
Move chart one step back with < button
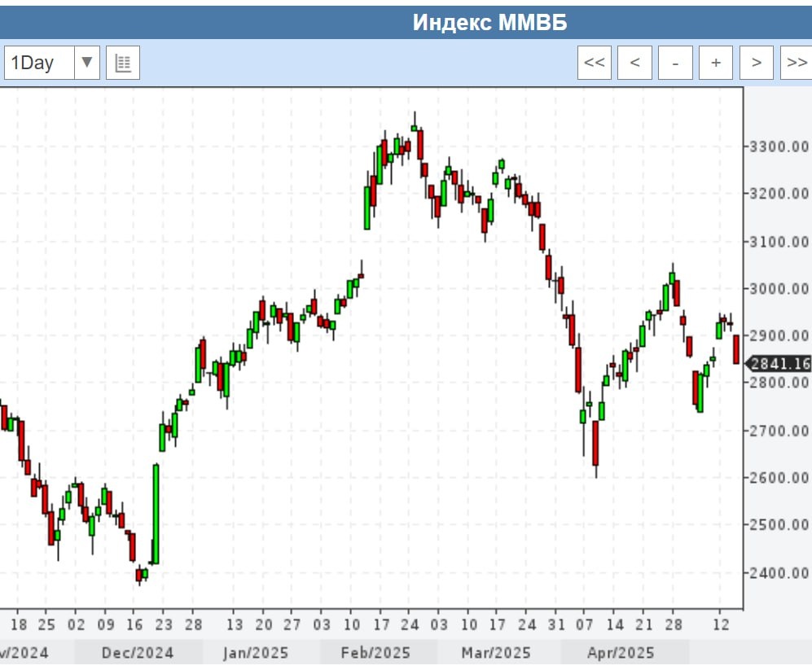634,63
